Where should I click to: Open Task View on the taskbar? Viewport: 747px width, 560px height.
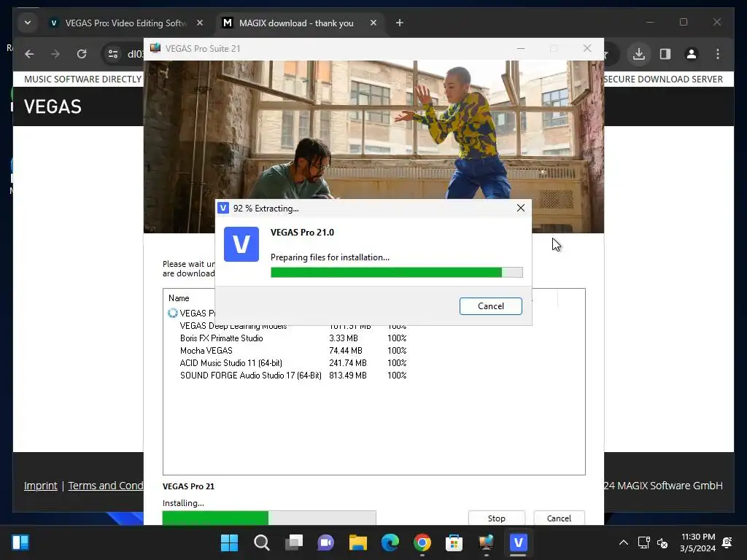(x=294, y=542)
